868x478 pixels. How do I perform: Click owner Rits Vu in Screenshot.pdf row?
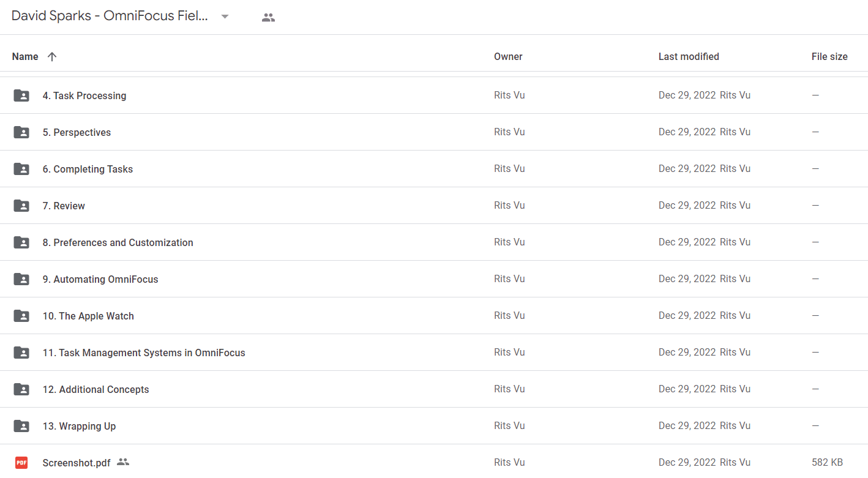509,462
